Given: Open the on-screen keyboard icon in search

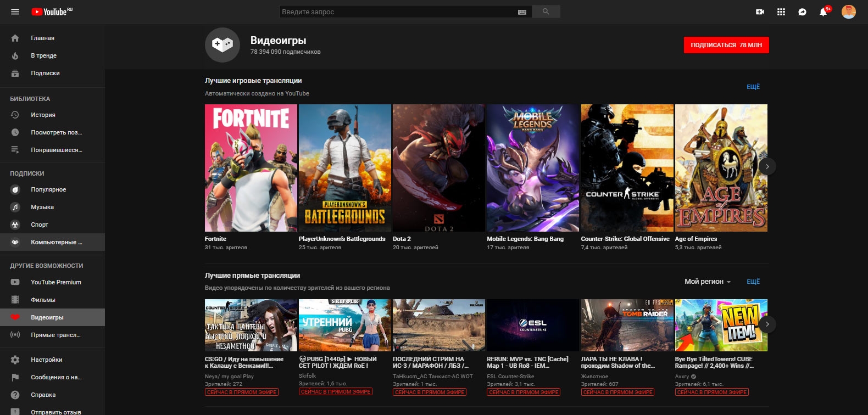Looking at the screenshot, I should (522, 12).
